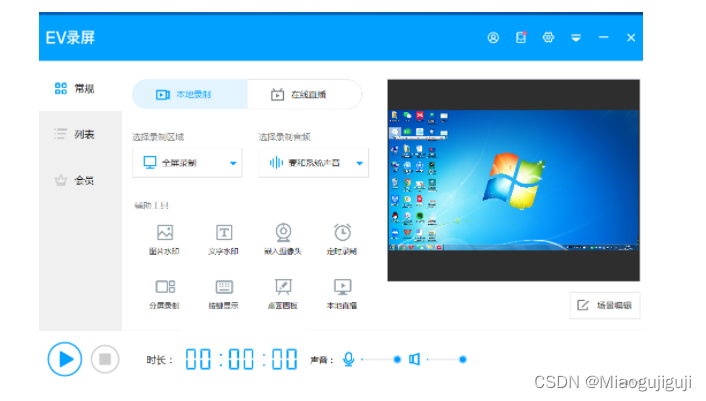Mute the microphone icon

348,359
